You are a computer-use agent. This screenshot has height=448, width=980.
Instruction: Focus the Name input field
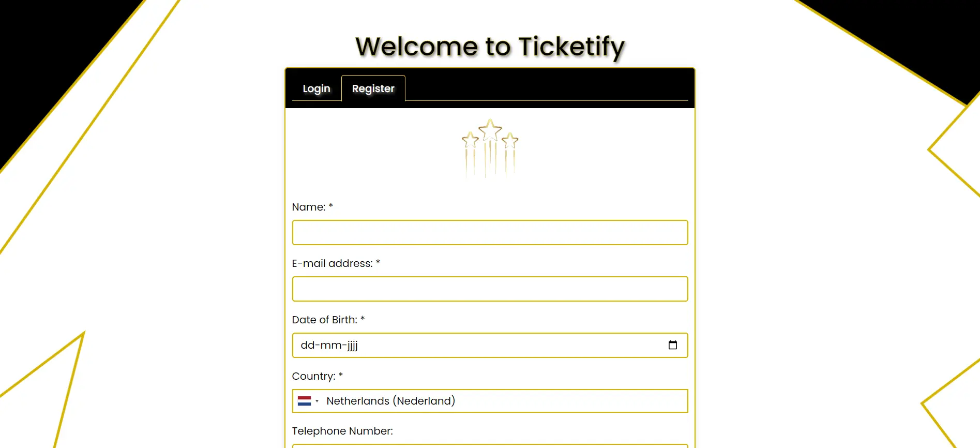pyautogui.click(x=490, y=233)
